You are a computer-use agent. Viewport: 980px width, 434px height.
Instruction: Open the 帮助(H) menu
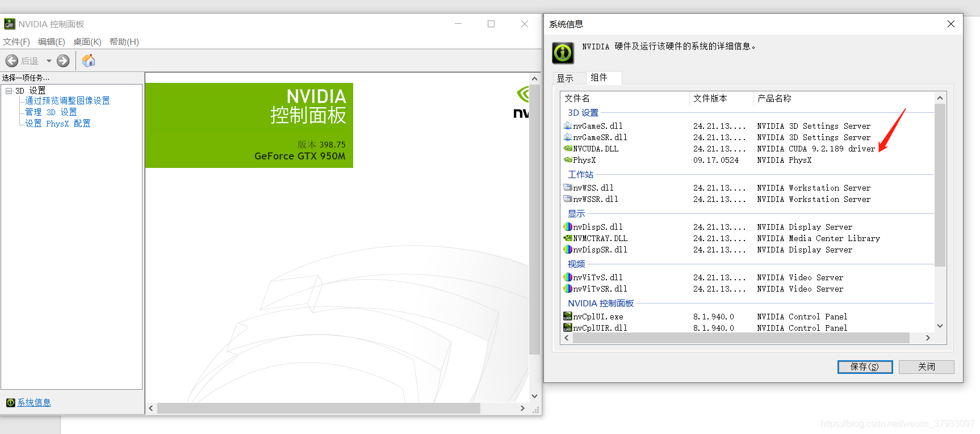[124, 42]
